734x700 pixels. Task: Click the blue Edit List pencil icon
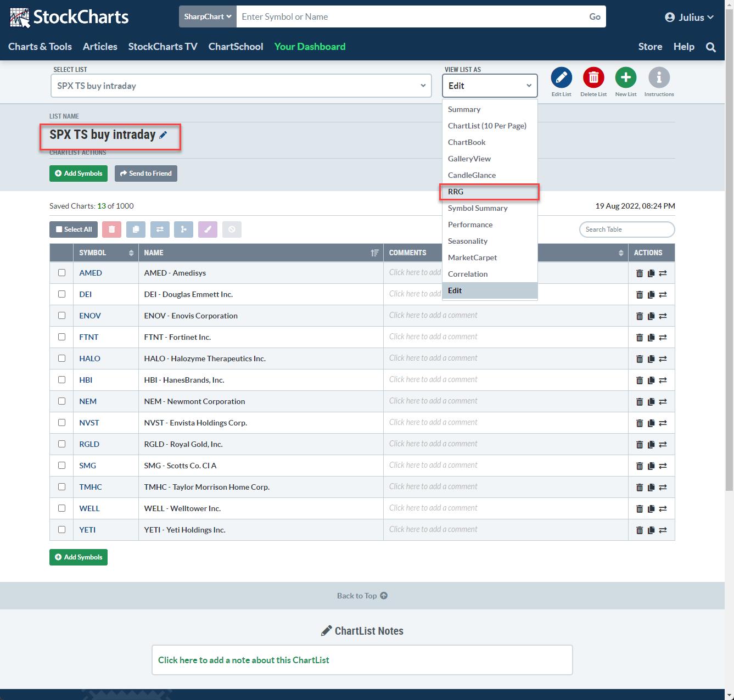[561, 78]
